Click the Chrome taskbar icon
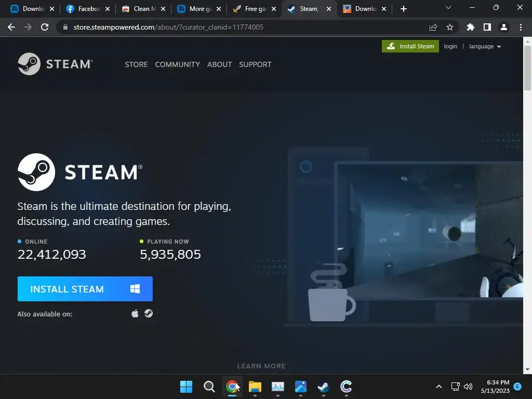The image size is (532, 399). tap(232, 387)
